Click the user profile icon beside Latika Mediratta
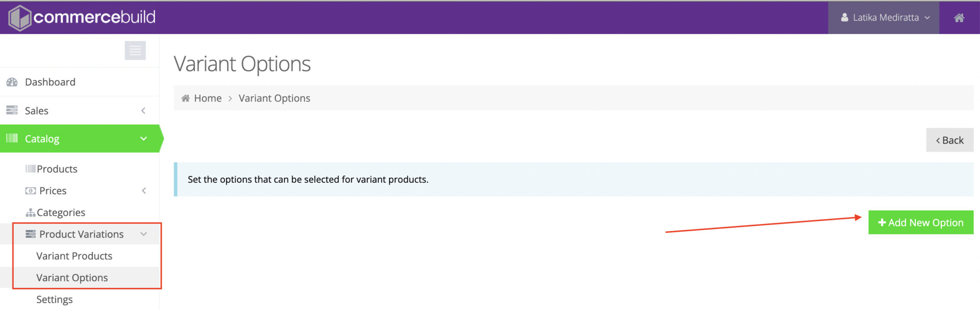The width and height of the screenshot is (980, 310). [844, 17]
